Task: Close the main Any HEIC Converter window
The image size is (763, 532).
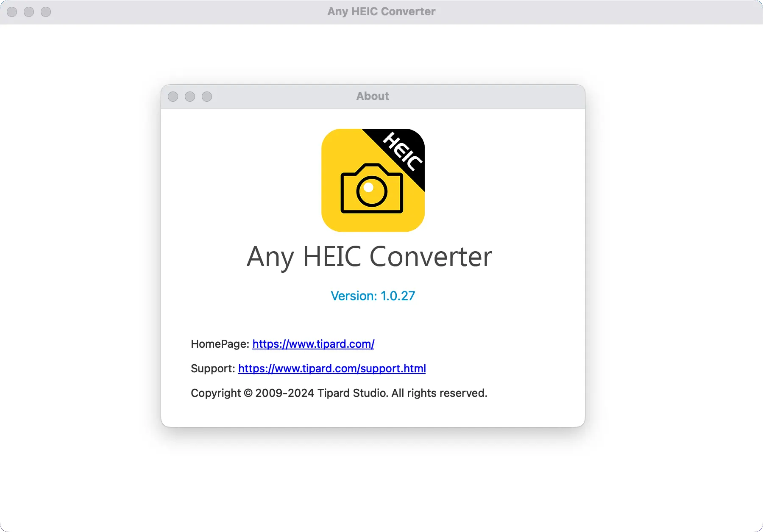Action: pos(12,12)
